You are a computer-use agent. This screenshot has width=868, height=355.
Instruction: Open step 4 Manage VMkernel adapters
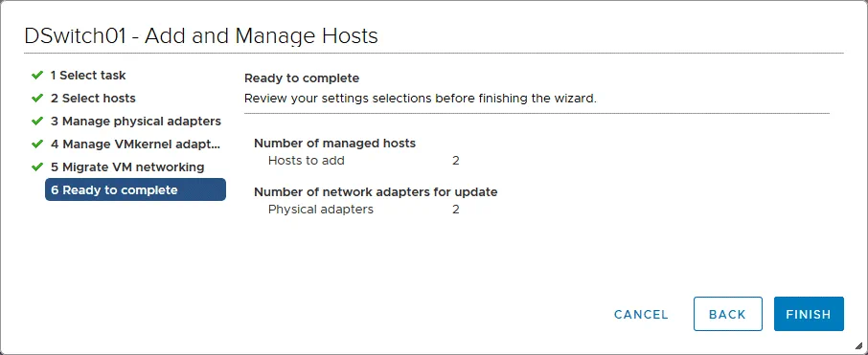click(x=136, y=144)
